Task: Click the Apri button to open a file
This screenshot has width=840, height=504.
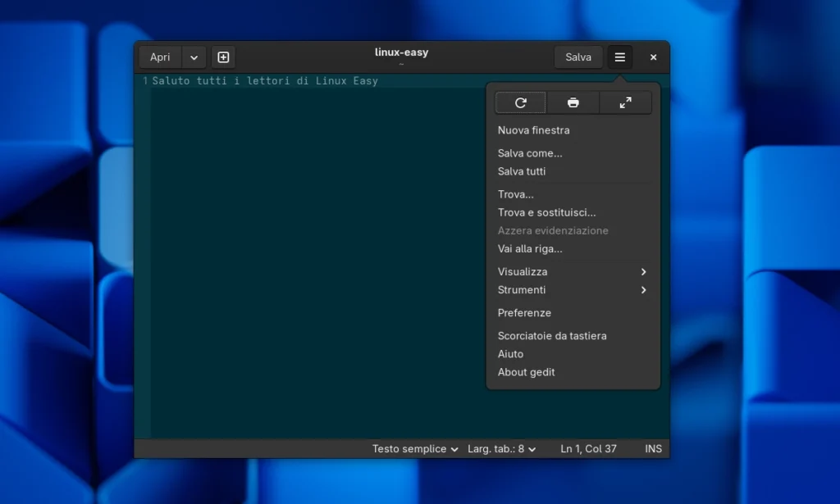Action: tap(160, 57)
